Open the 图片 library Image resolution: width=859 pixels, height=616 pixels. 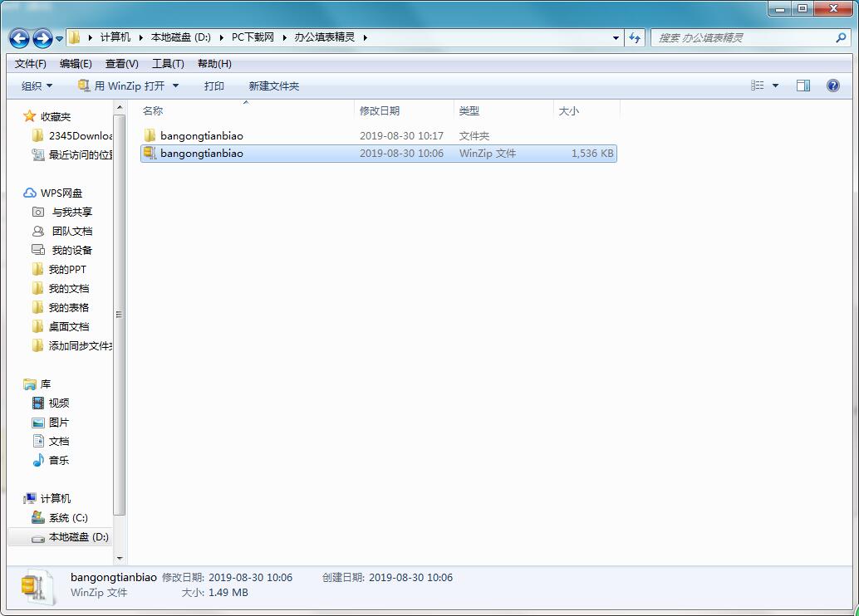(51, 423)
